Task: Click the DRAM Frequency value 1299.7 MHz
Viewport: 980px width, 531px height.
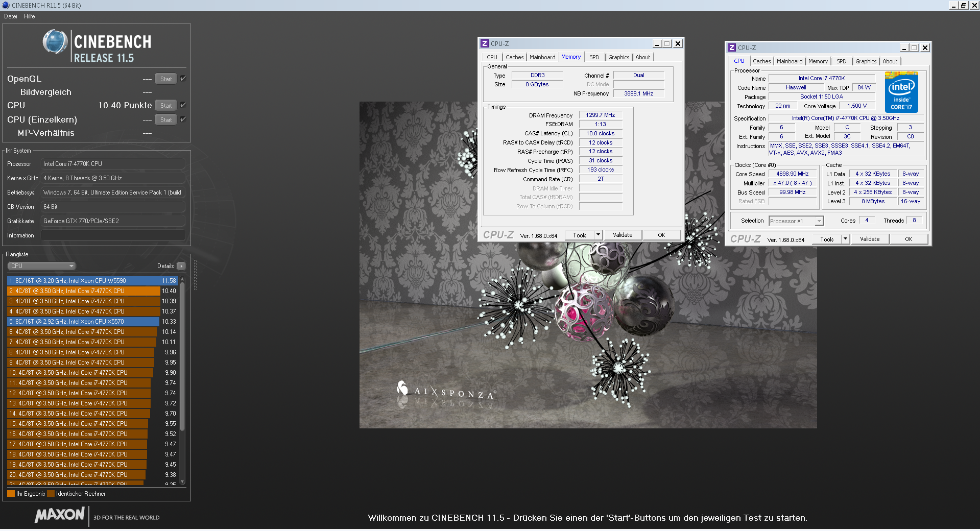Action: click(600, 115)
